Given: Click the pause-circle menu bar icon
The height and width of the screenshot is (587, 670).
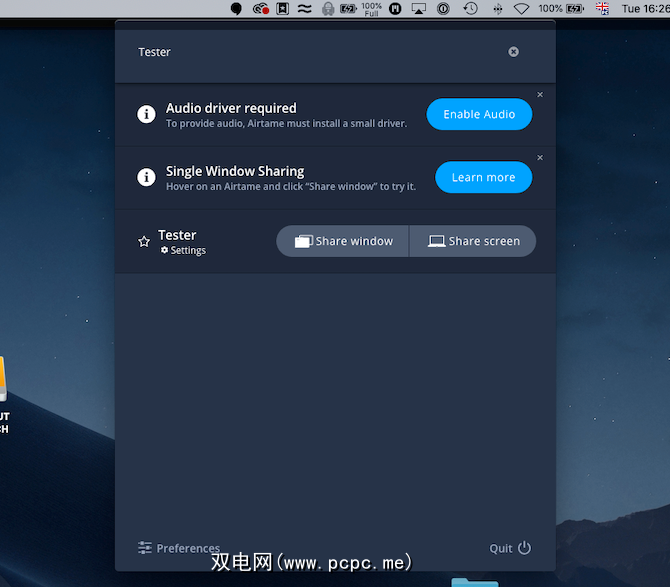Looking at the screenshot, I should click(395, 9).
